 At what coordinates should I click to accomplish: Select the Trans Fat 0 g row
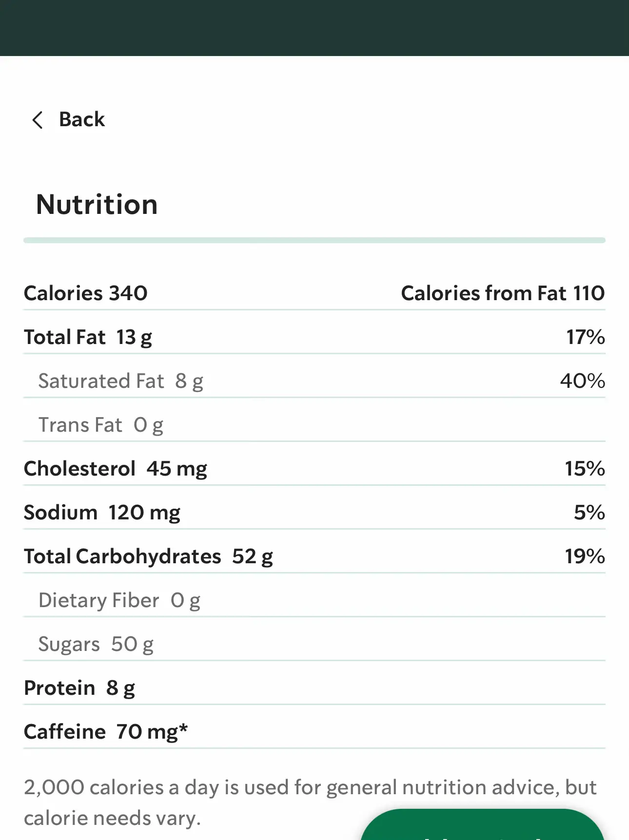click(x=314, y=425)
